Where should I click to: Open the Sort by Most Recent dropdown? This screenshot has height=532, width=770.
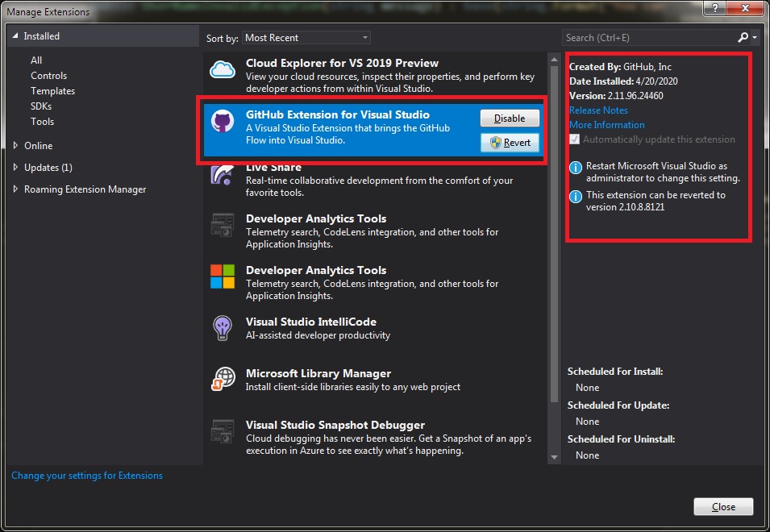coord(306,38)
